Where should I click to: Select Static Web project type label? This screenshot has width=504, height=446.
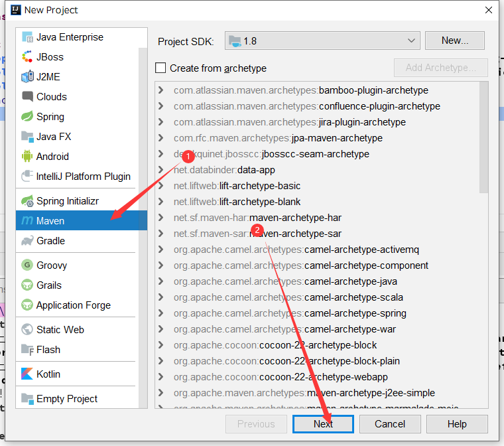(60, 329)
